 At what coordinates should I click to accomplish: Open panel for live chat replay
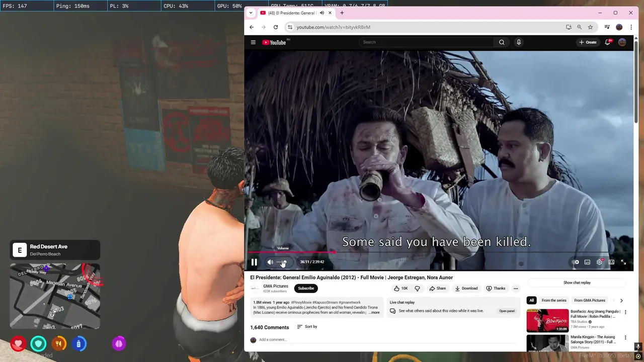[x=507, y=311]
